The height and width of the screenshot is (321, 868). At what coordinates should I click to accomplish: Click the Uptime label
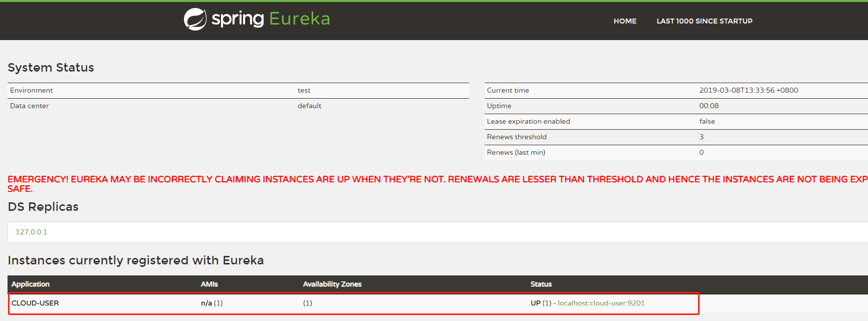coord(499,106)
